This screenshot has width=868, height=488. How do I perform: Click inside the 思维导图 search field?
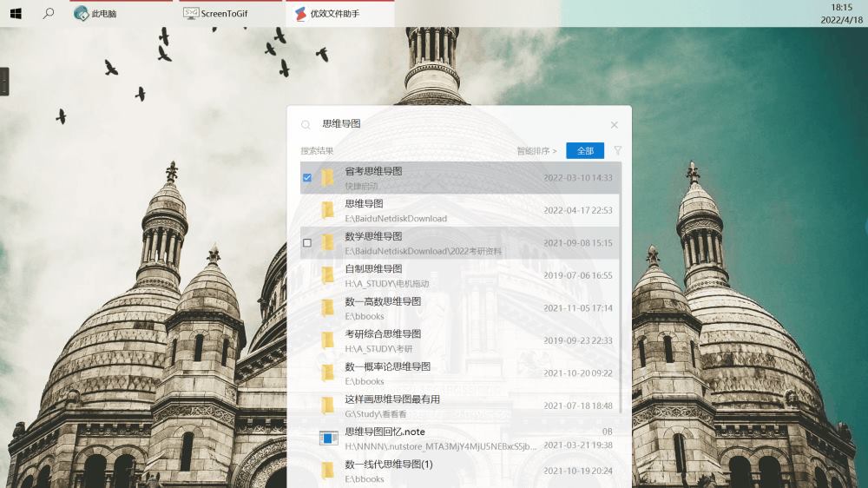(451, 124)
